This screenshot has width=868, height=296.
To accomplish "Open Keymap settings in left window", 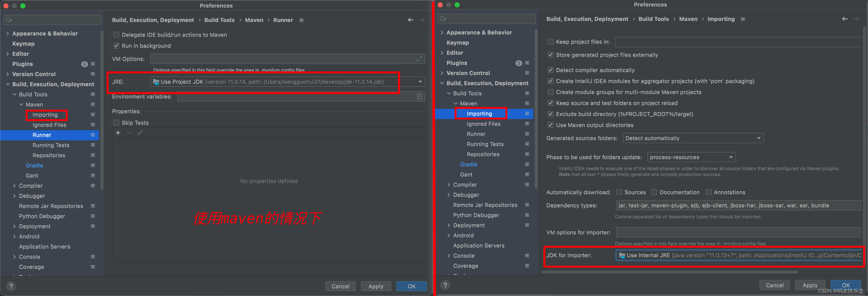I will (23, 44).
